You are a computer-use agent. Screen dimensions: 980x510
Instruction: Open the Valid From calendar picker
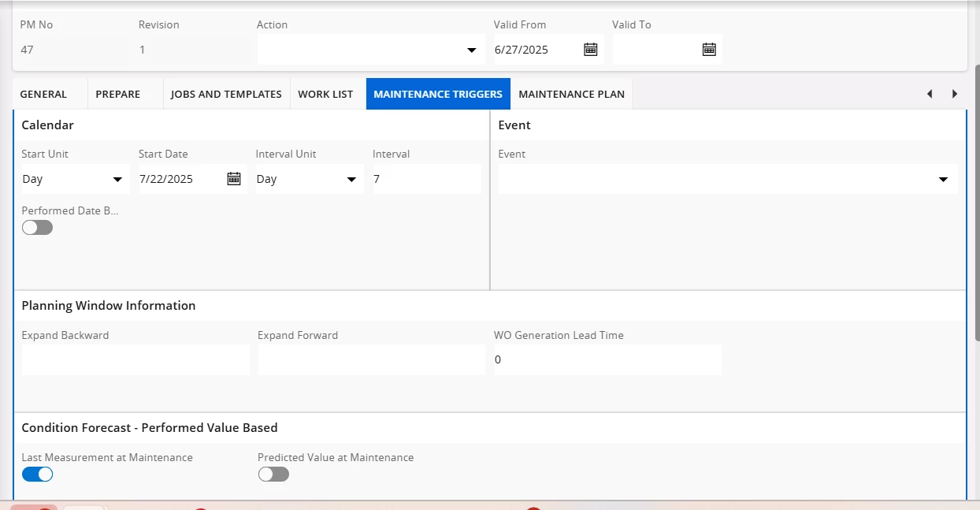(x=591, y=50)
